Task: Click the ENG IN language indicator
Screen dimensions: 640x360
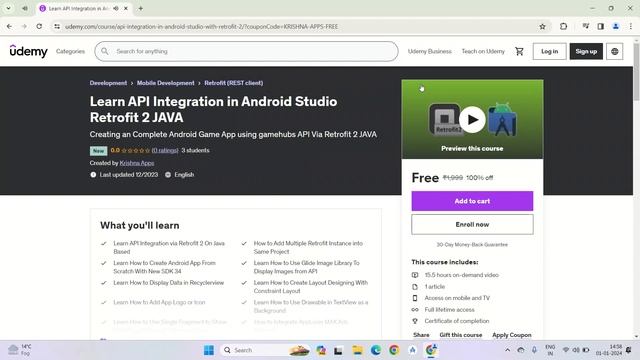Action: click(550, 350)
